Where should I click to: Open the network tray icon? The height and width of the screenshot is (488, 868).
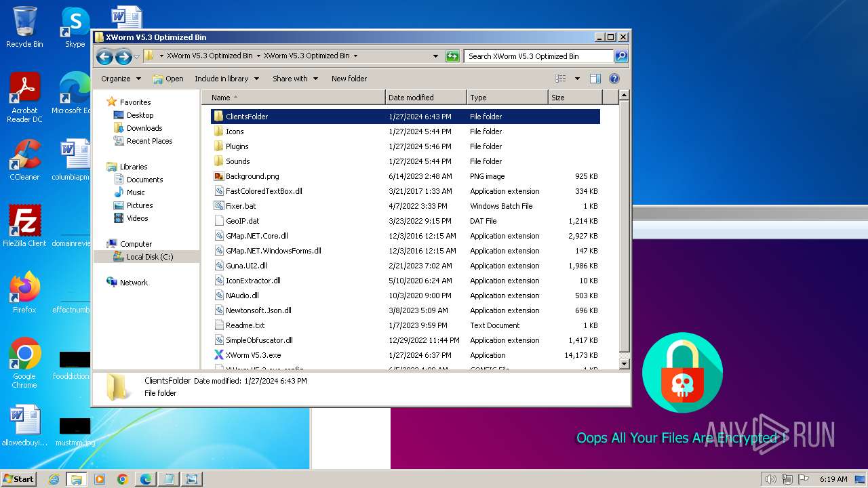point(787,479)
